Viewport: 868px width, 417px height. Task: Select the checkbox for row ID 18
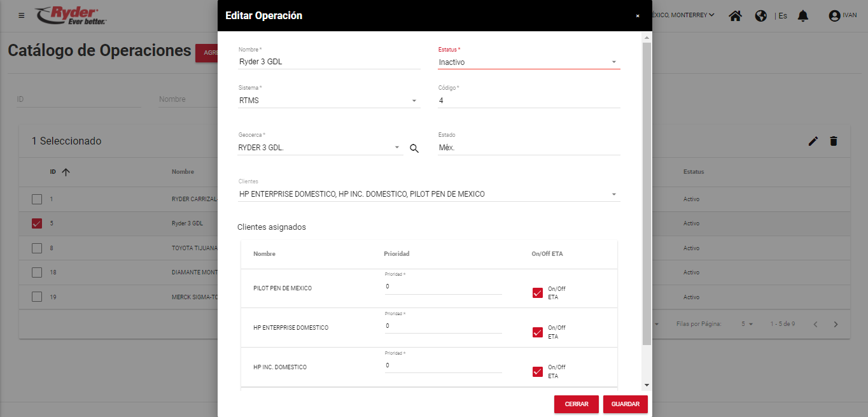click(37, 272)
